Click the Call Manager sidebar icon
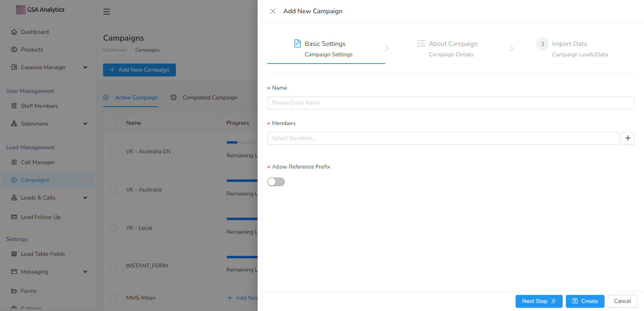Screen dimensions: 644x311 pos(14,162)
